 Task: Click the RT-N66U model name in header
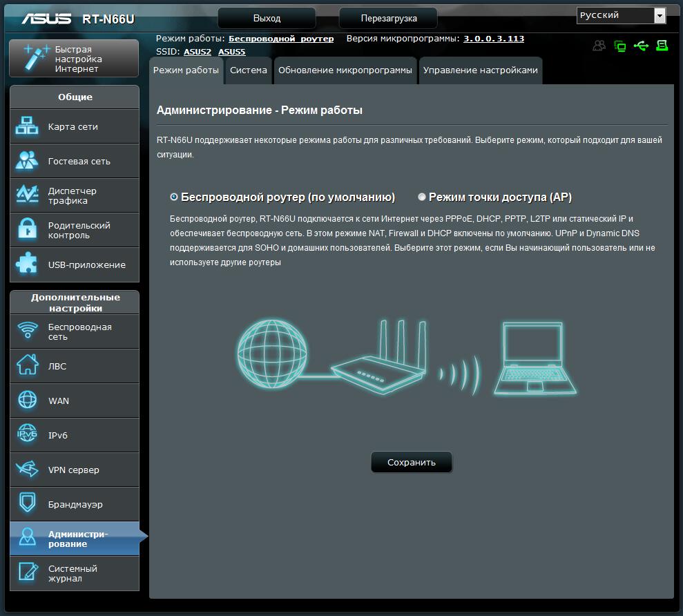(108, 19)
